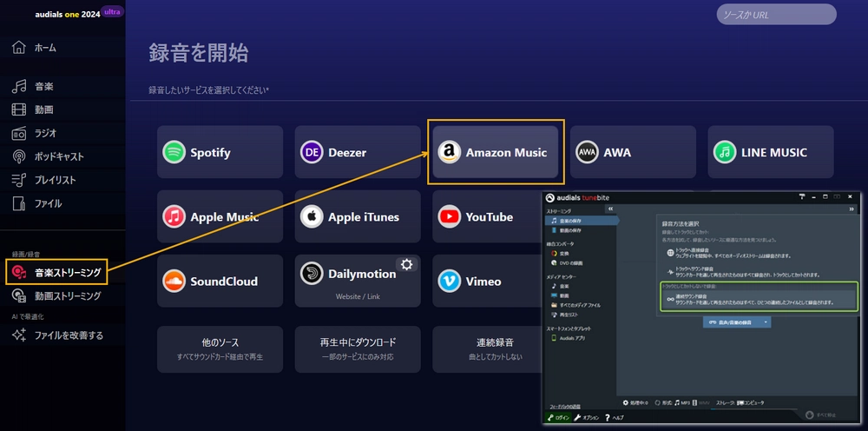Image resolution: width=868 pixels, height=431 pixels.
Task: Open 動画 in the Audials One sidebar
Action: click(x=33, y=109)
